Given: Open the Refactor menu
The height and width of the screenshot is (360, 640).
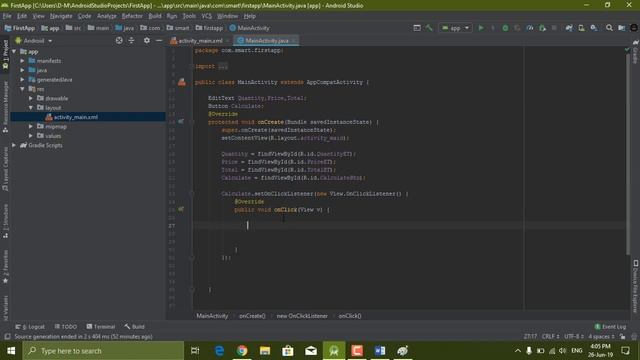Looking at the screenshot, I should (x=132, y=16).
